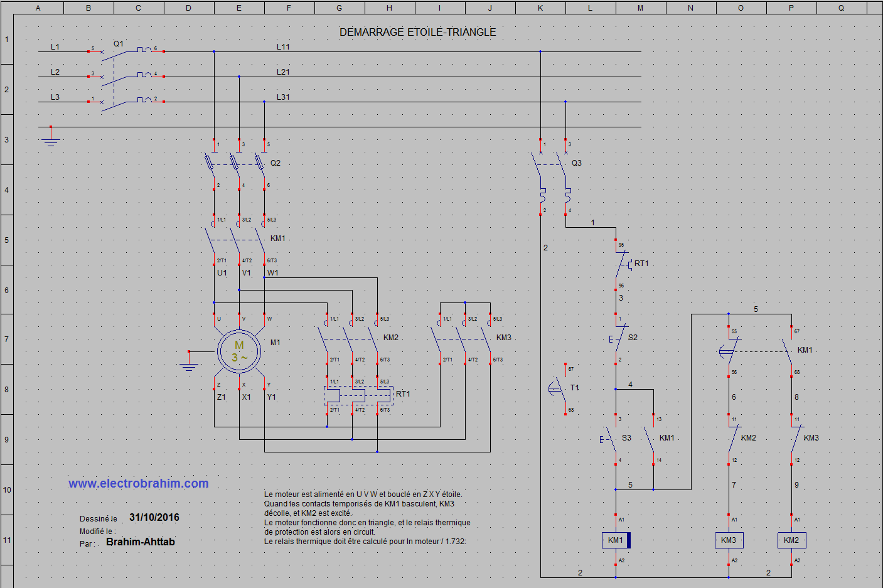Image resolution: width=883 pixels, height=588 pixels.
Task: Select the date text 31/10/2016
Action: pos(154,517)
